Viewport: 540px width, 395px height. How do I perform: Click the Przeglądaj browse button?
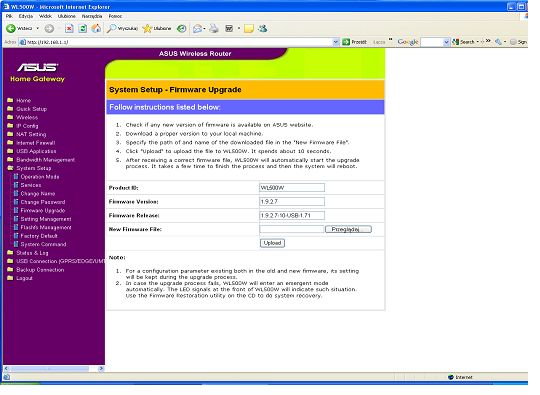tap(348, 229)
